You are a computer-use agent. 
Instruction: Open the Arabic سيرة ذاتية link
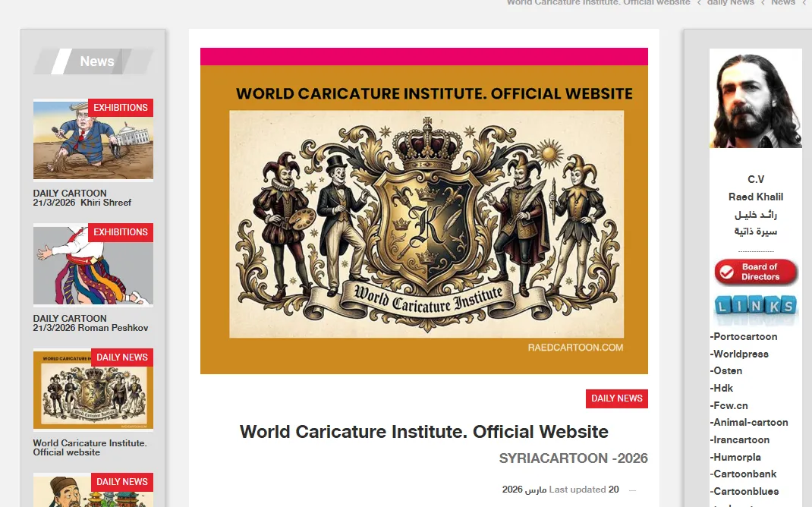[x=756, y=231]
